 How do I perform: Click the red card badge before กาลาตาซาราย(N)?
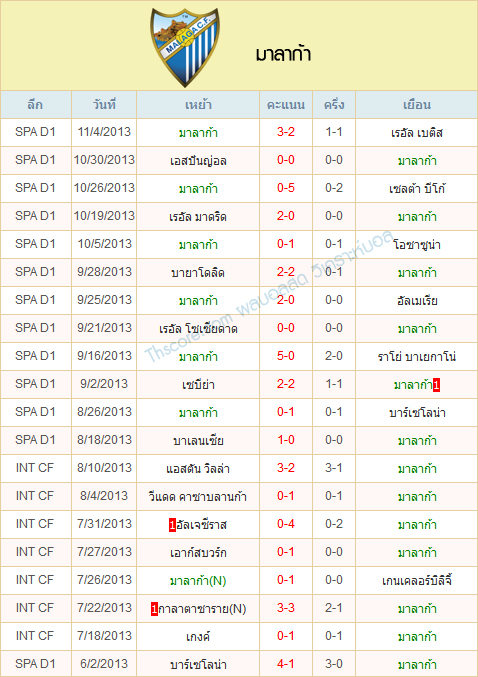pos(154,609)
